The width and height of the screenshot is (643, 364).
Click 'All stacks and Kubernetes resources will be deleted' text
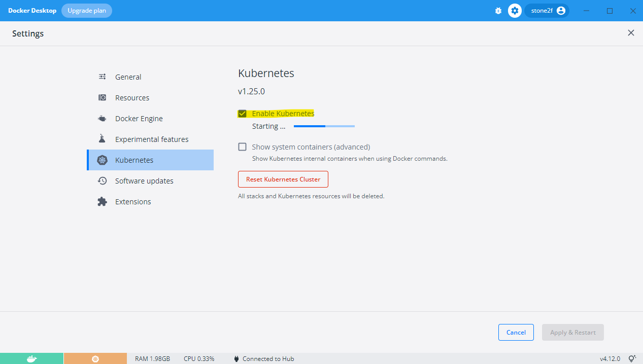click(x=311, y=196)
